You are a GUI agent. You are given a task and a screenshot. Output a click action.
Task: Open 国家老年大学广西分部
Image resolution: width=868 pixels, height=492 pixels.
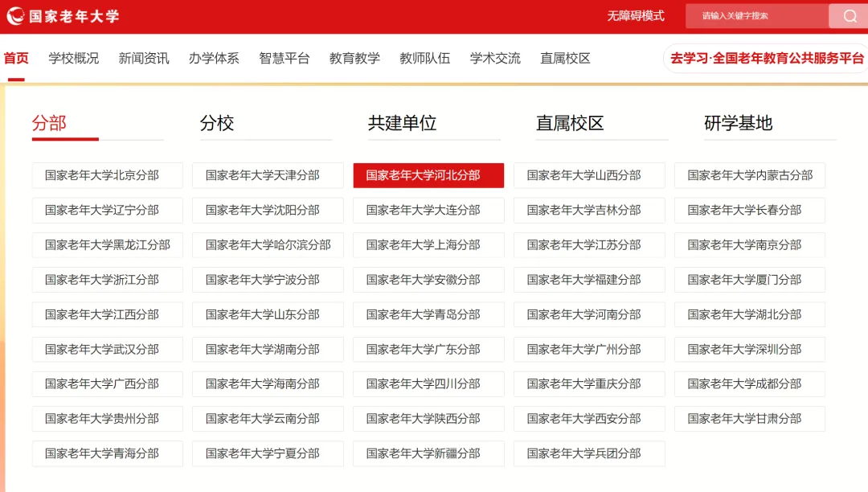108,384
